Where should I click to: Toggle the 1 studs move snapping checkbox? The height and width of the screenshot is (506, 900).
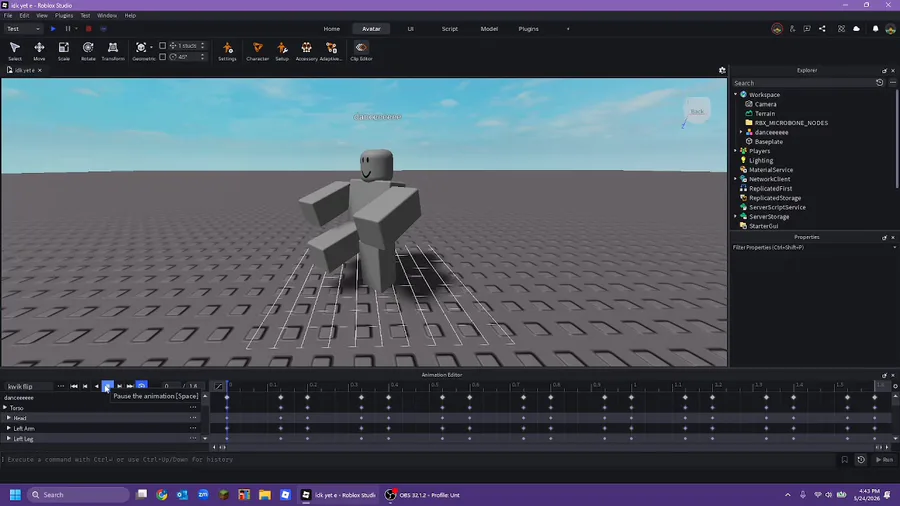point(162,45)
